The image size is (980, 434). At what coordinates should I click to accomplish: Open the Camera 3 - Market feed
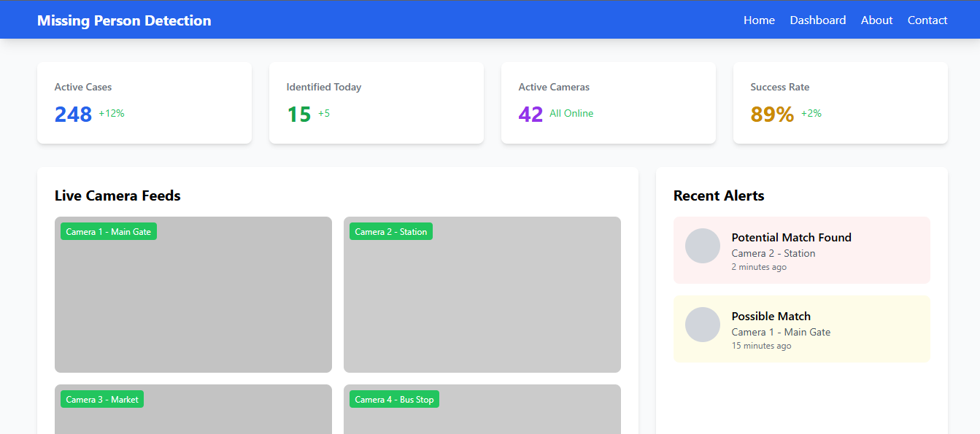[x=193, y=409]
